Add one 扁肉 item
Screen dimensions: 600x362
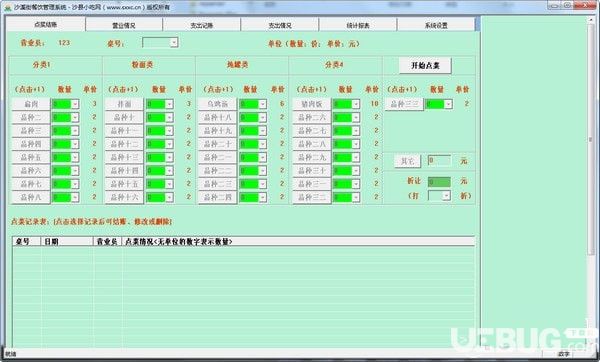coord(31,104)
